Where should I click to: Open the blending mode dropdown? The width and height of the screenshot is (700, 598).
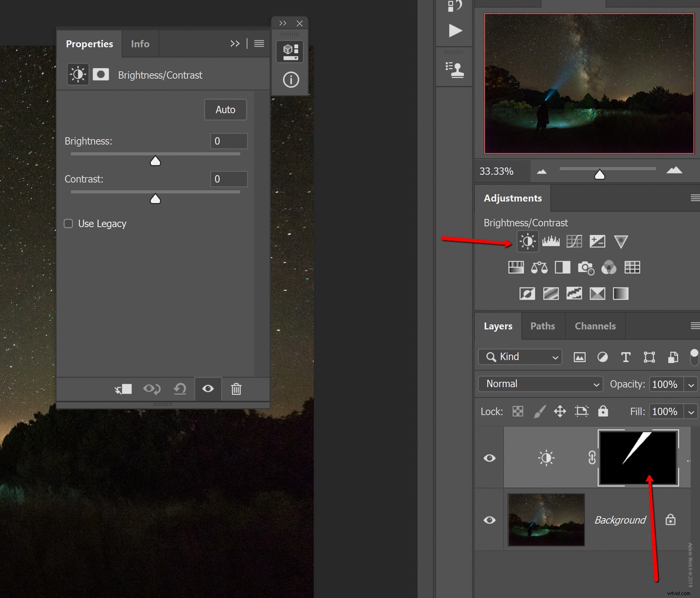pyautogui.click(x=540, y=384)
